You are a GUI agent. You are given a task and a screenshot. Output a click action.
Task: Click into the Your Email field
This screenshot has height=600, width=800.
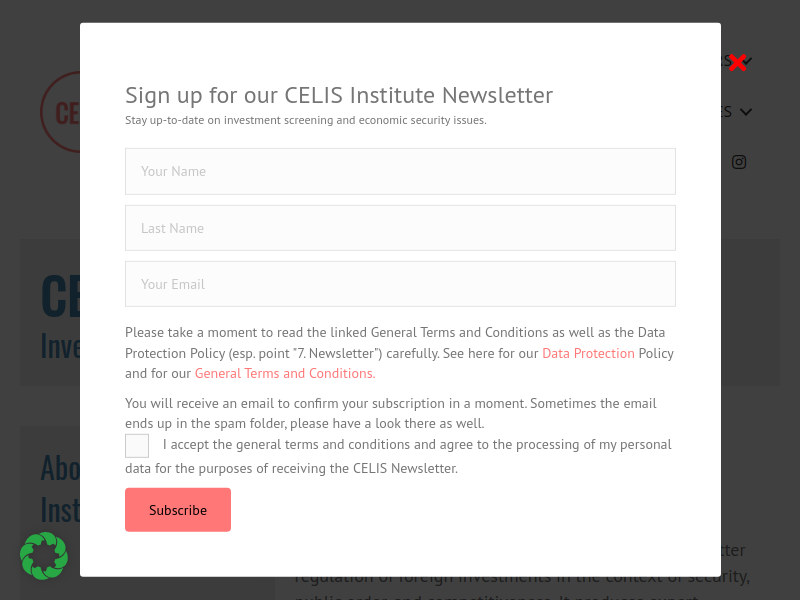tap(400, 284)
